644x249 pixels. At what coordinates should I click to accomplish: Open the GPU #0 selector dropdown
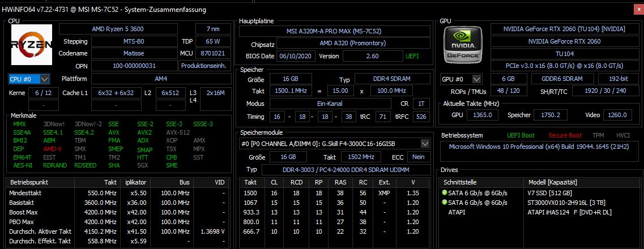[x=461, y=79]
